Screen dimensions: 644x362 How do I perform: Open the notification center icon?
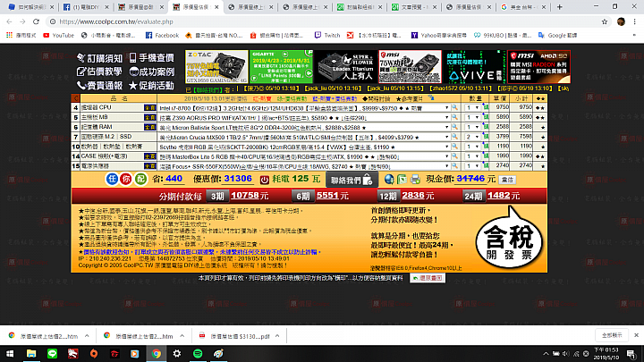[x=631, y=353]
